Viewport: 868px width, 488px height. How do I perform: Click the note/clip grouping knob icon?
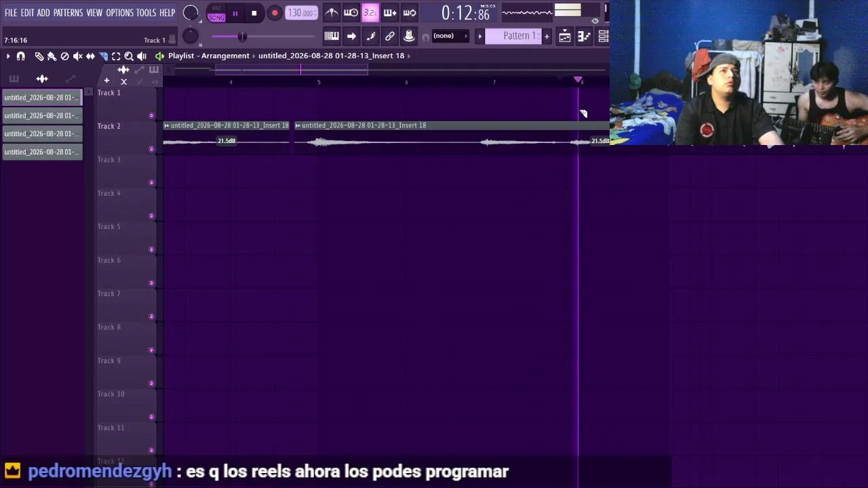pyautogui.click(x=409, y=36)
